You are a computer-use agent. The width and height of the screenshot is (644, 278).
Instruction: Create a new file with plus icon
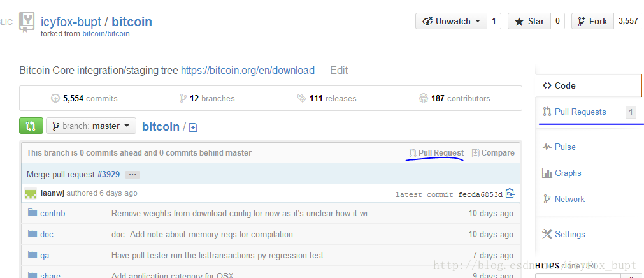[x=193, y=128]
